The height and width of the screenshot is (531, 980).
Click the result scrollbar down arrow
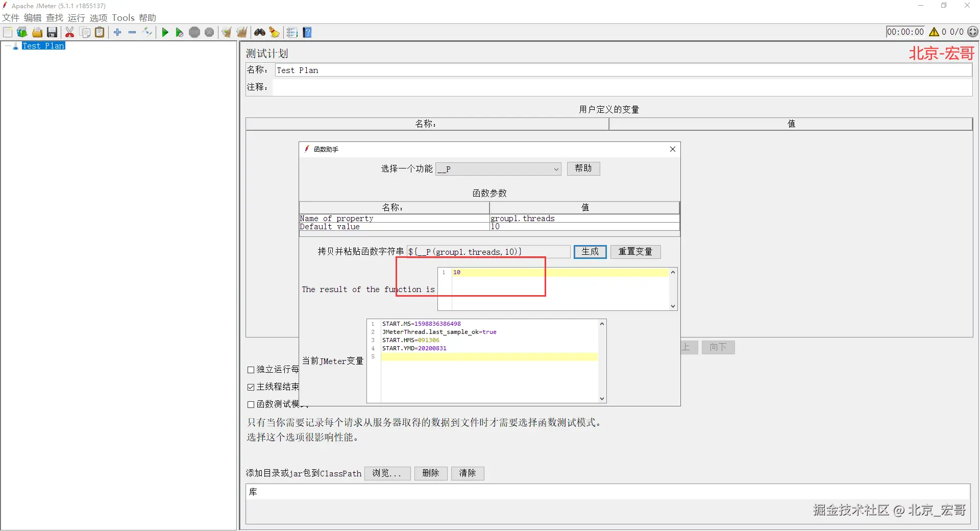[x=673, y=306]
